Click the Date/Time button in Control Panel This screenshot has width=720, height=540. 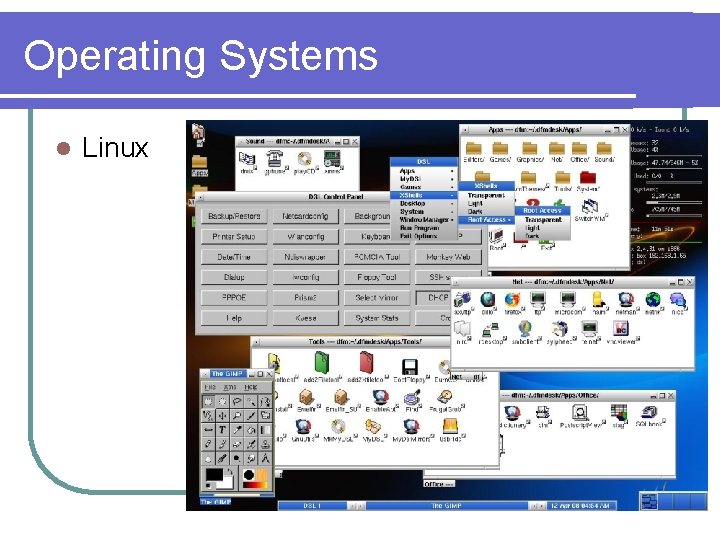[x=234, y=257]
